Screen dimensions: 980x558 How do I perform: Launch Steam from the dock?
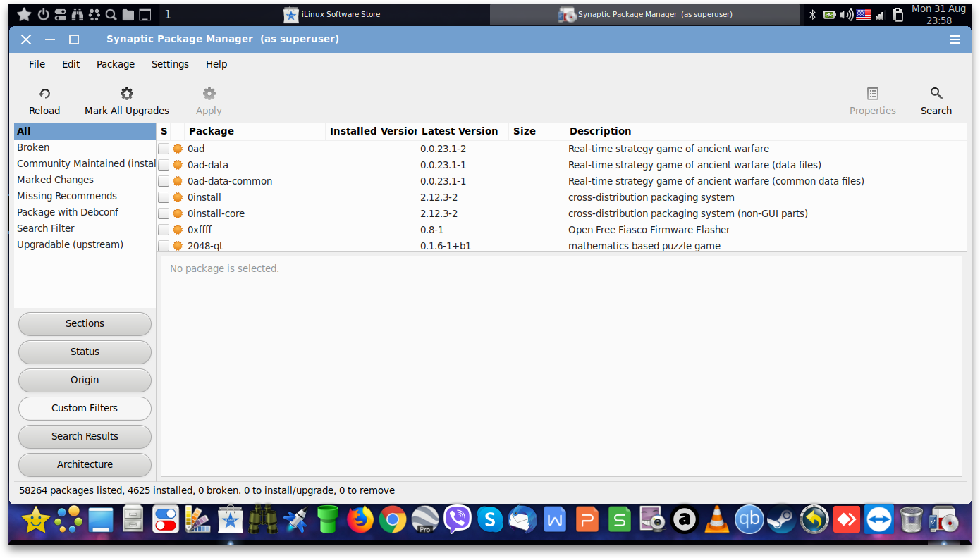[x=781, y=520]
